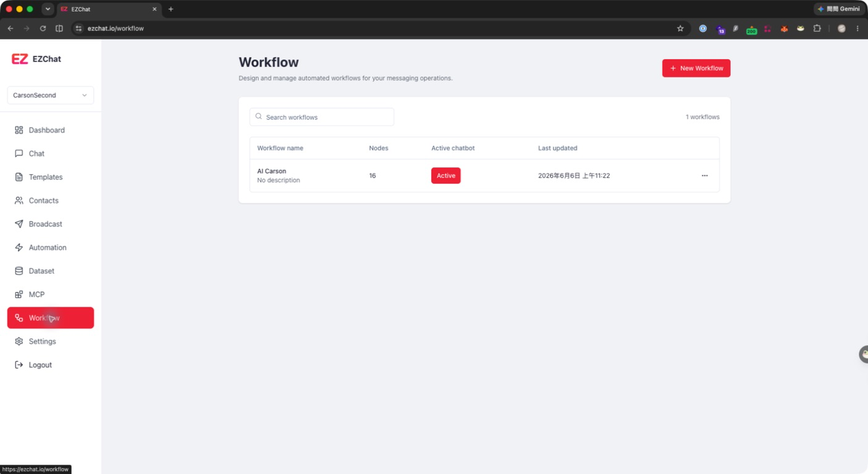Click the Nodes column header
Screen dimensions: 868x474
379,148
